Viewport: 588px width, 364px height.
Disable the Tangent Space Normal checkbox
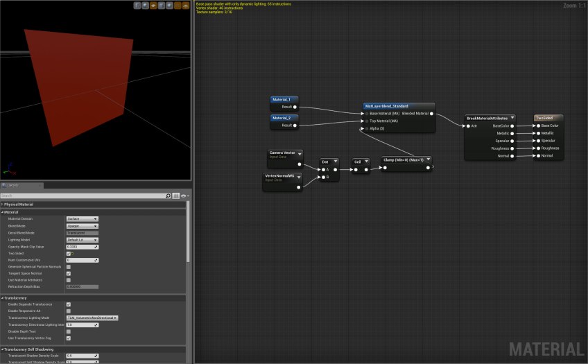[x=69, y=273]
